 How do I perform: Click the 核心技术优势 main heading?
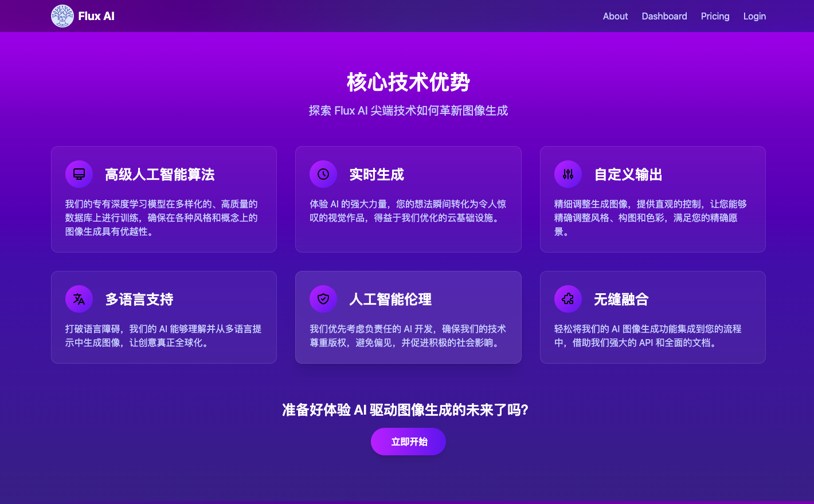(x=408, y=82)
